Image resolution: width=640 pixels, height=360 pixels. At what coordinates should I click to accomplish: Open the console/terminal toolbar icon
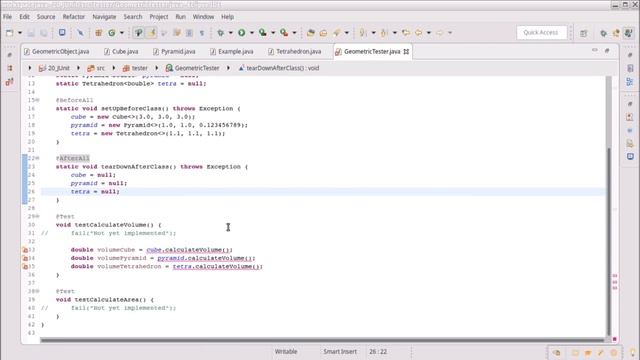(x=62, y=33)
